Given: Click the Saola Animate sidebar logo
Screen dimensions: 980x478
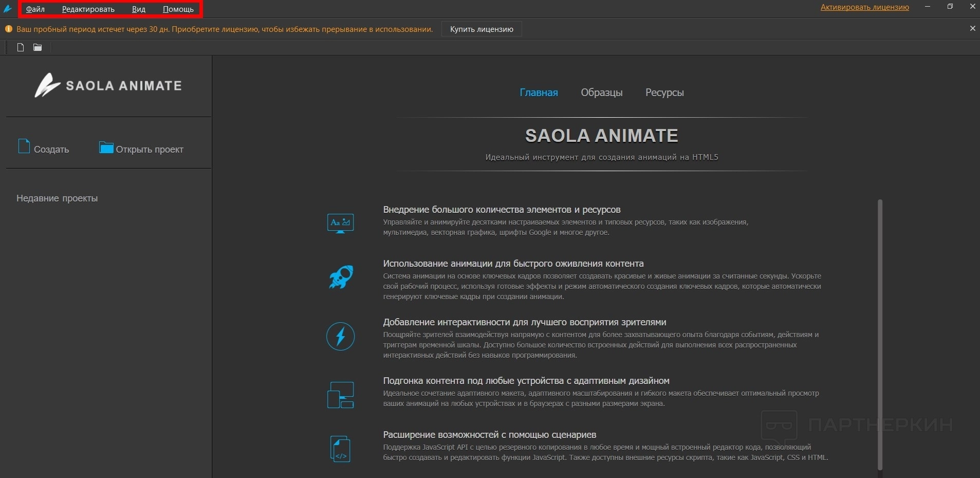Looking at the screenshot, I should [108, 85].
